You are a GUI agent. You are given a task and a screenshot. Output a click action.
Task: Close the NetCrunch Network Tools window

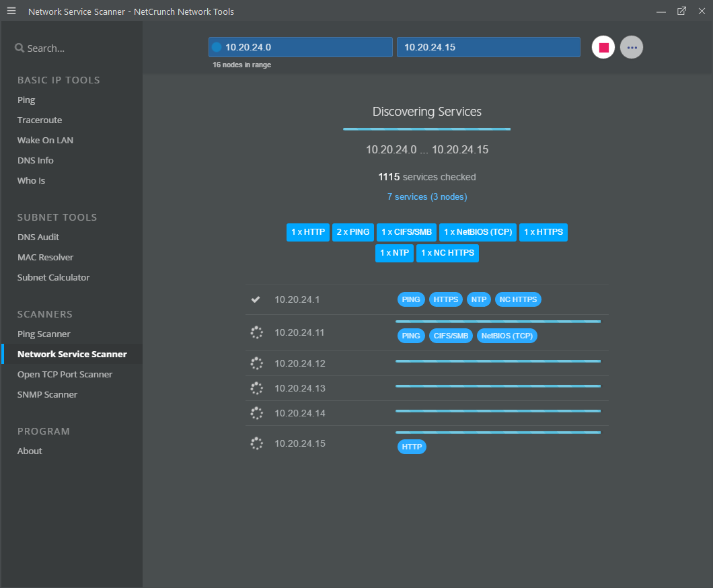[x=702, y=11]
